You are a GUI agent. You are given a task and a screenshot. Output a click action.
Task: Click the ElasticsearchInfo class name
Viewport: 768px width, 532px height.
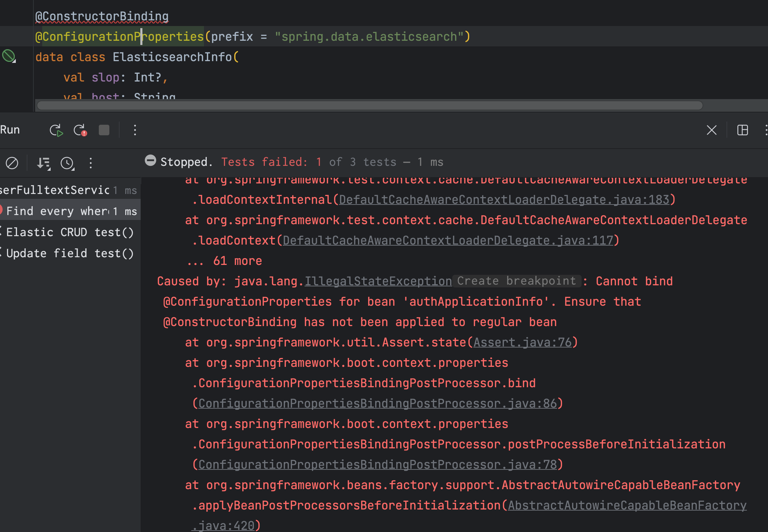pos(172,57)
